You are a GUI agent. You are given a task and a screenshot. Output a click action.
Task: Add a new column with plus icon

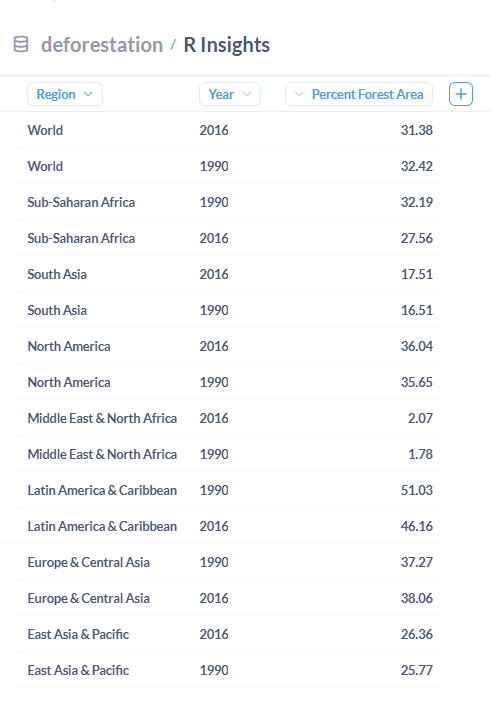point(461,94)
